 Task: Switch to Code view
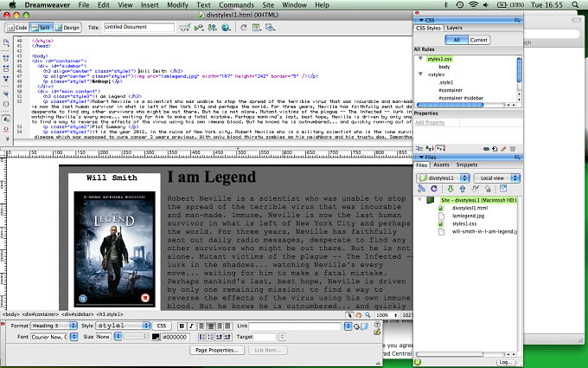click(x=17, y=28)
